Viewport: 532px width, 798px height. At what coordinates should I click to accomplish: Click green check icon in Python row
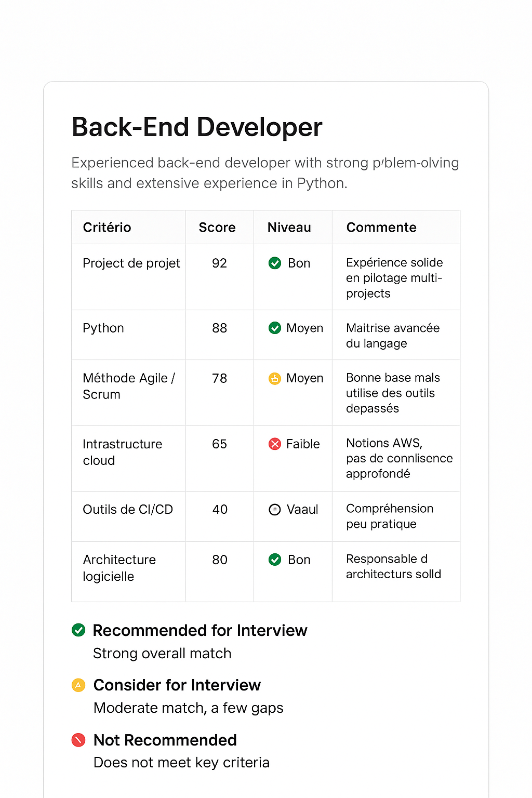tap(275, 328)
